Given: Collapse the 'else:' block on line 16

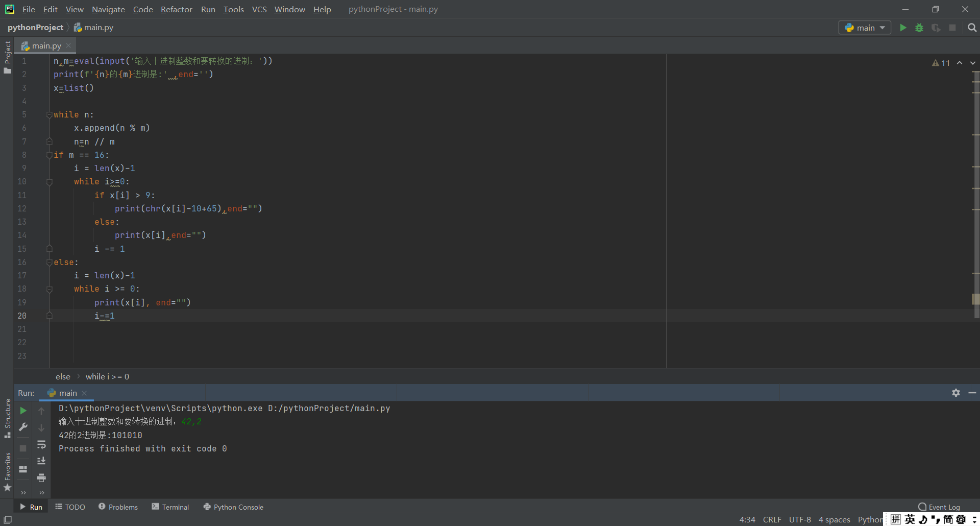Looking at the screenshot, I should click(x=50, y=262).
